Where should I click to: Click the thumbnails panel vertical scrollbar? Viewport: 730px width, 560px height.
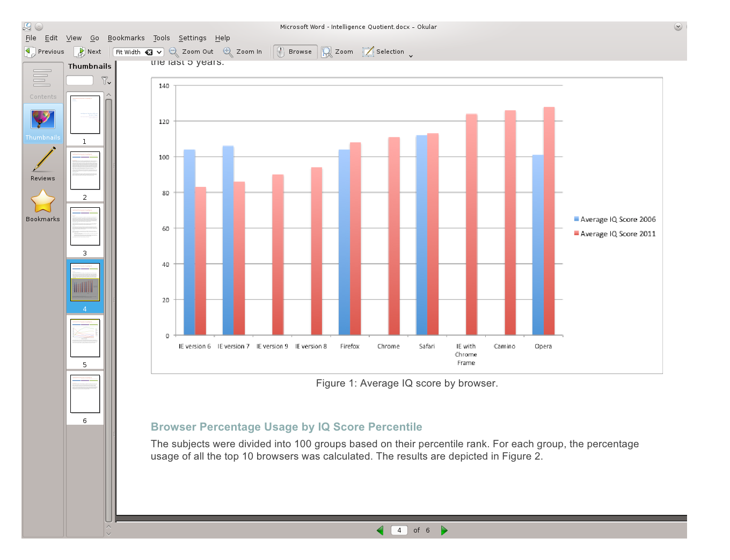point(108,310)
